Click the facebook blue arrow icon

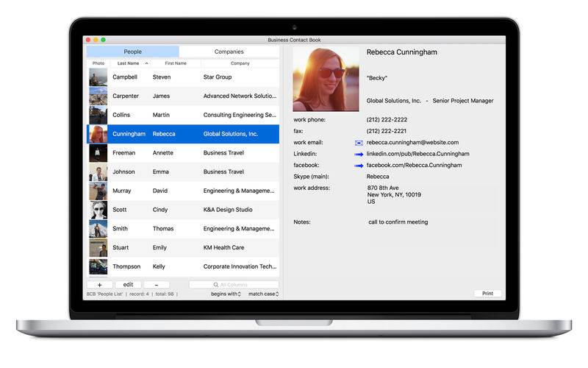pyautogui.click(x=359, y=166)
